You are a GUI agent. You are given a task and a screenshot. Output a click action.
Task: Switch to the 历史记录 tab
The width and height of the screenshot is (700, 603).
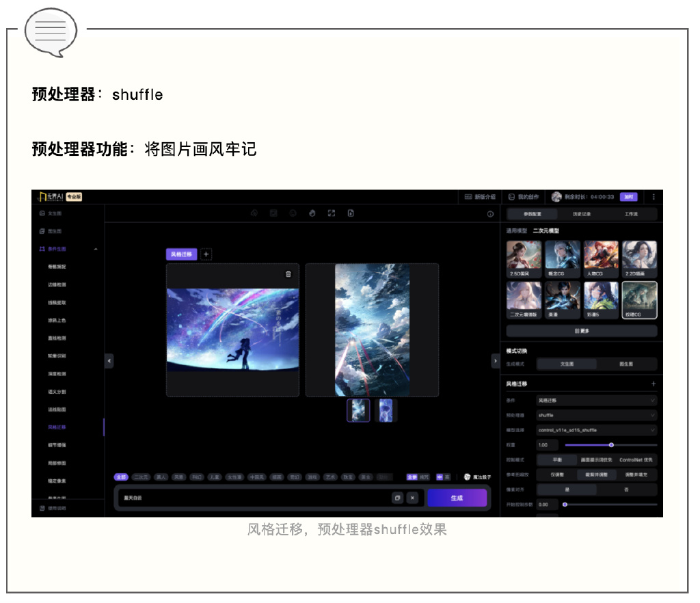tap(582, 214)
